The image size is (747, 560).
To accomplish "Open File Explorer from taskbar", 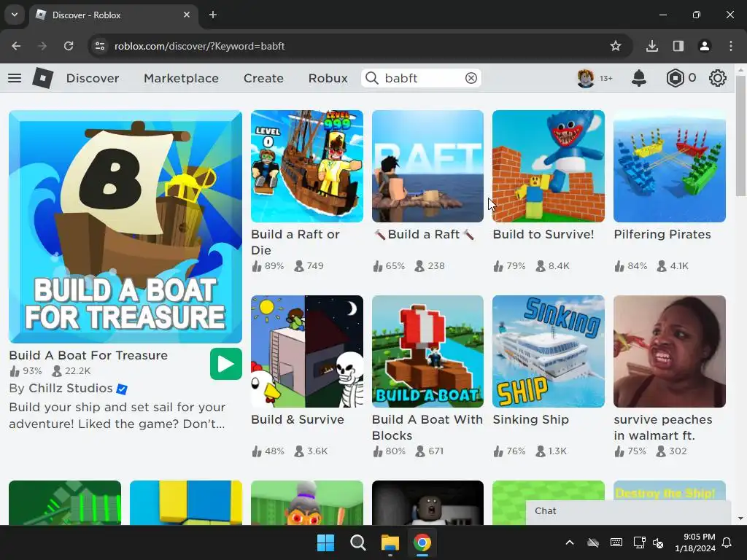I will tap(390, 542).
